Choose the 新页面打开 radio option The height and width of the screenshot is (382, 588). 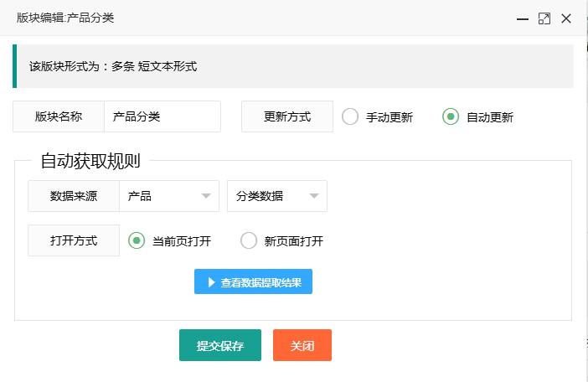click(x=249, y=241)
